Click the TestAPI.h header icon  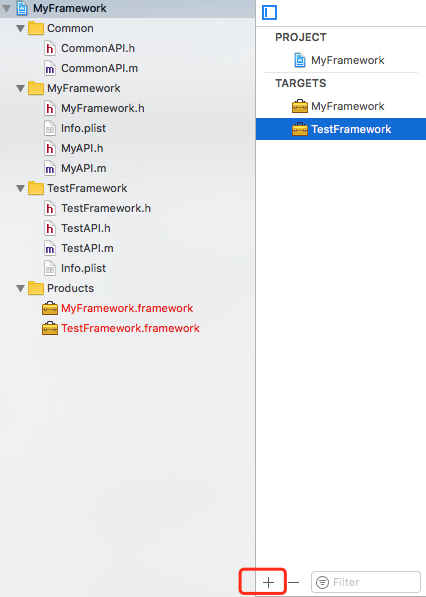(49, 228)
